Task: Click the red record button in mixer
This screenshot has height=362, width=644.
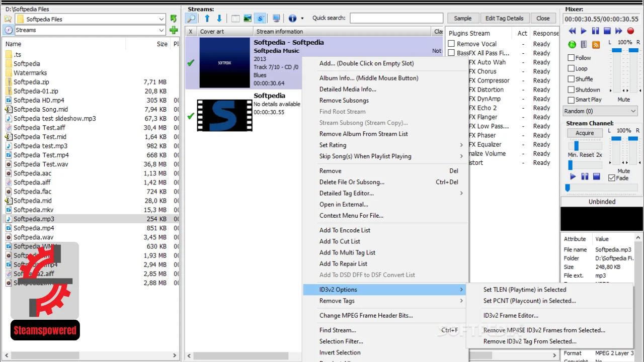Action: [x=630, y=31]
